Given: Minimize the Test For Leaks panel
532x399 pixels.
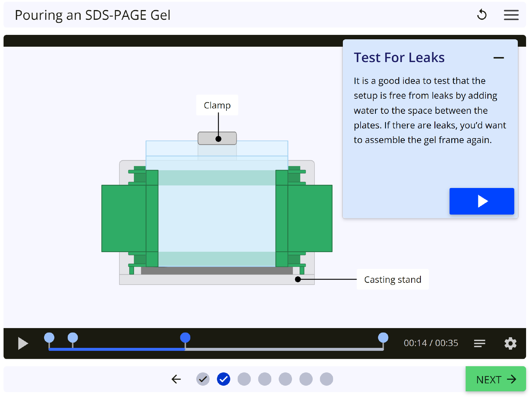Looking at the screenshot, I should pyautogui.click(x=499, y=58).
